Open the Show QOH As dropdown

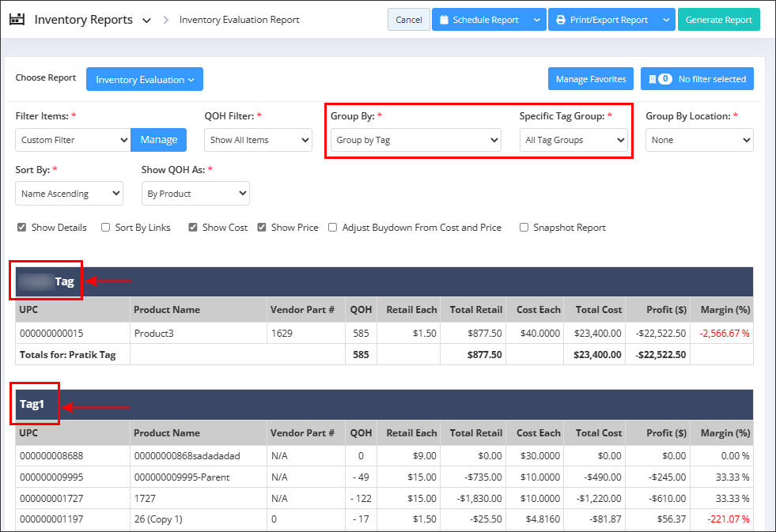point(195,194)
